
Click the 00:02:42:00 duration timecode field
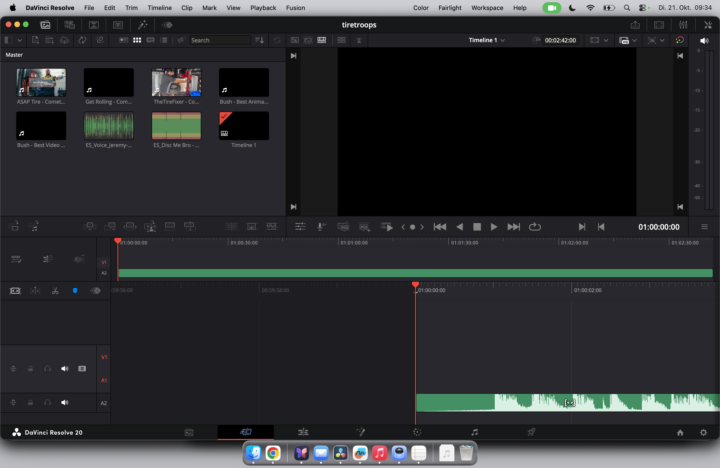(560, 40)
